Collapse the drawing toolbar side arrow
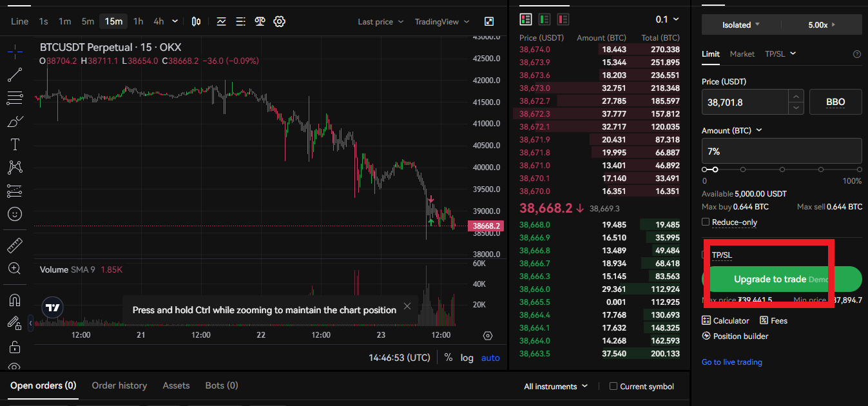Screen dimensions: 868x406 coord(32,323)
